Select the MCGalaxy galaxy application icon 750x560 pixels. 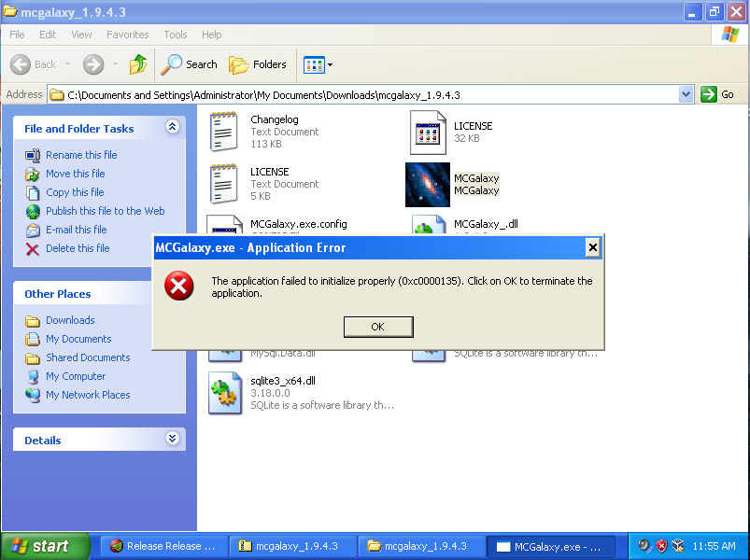pyautogui.click(x=428, y=185)
